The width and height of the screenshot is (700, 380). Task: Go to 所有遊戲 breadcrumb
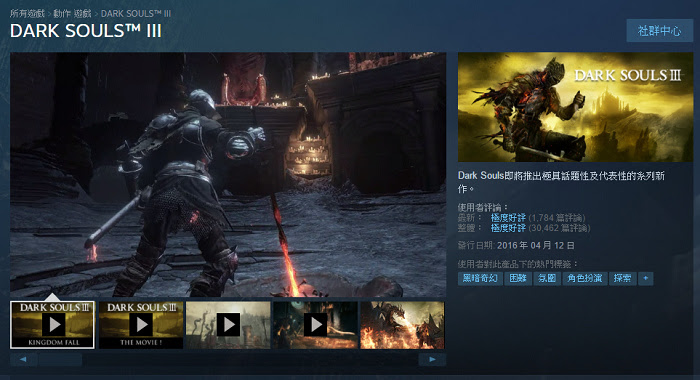(x=27, y=14)
